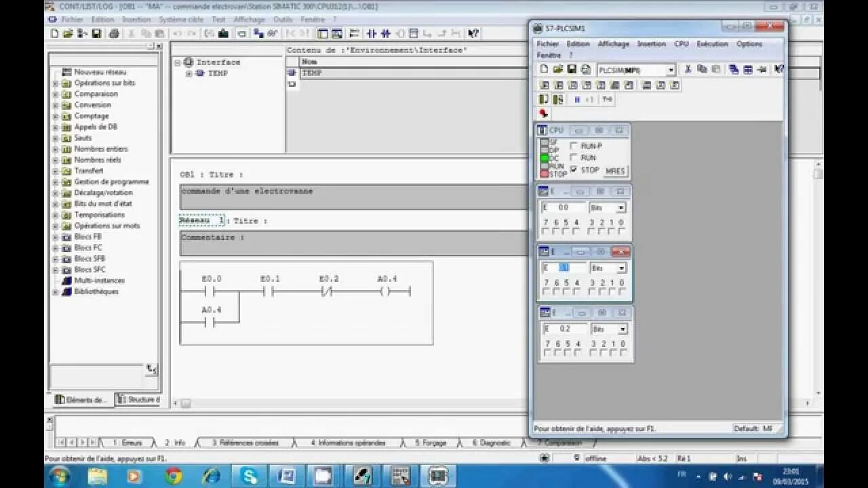Click the cascade windows icon in PLCSIM
The width and height of the screenshot is (868, 488).
(734, 69)
